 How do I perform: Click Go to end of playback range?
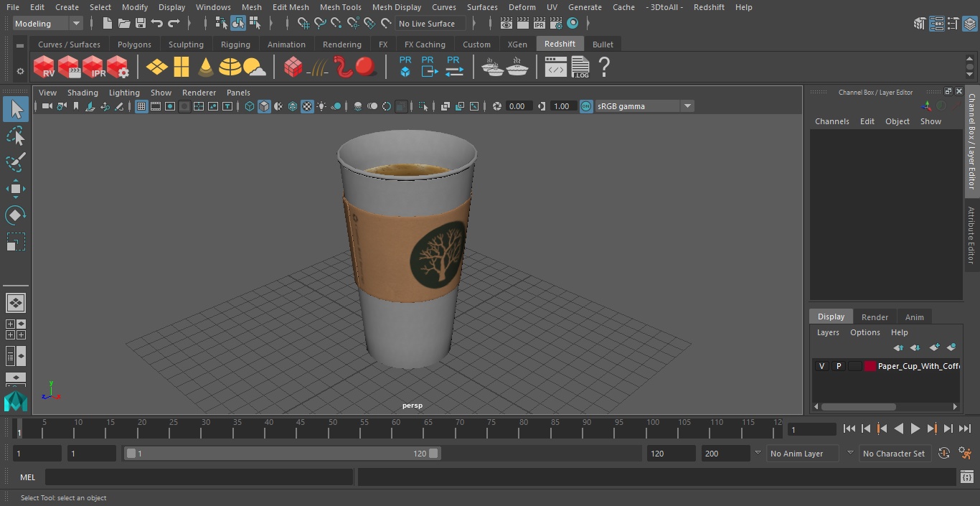tap(964, 428)
